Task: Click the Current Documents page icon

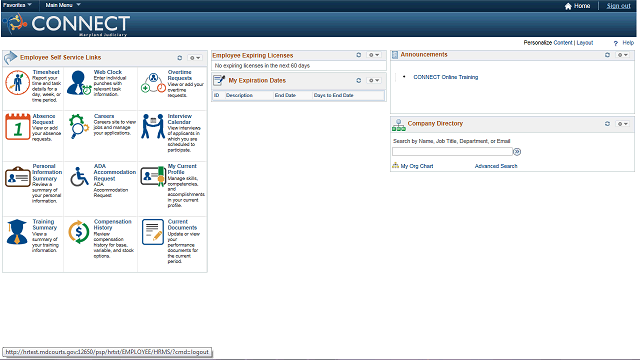Action: click(x=153, y=232)
